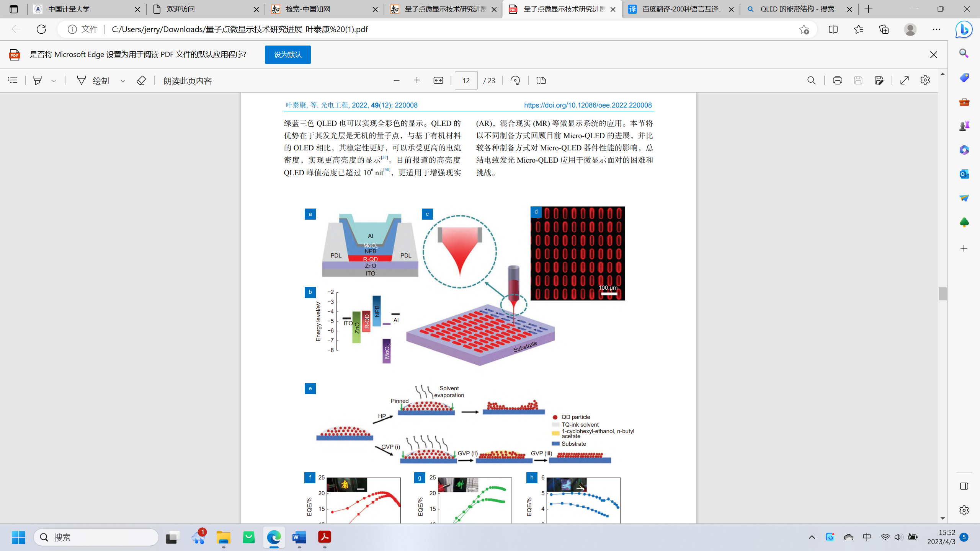Switch to 百度翻译 tab
Screen dimensions: 980x551
[681, 9]
